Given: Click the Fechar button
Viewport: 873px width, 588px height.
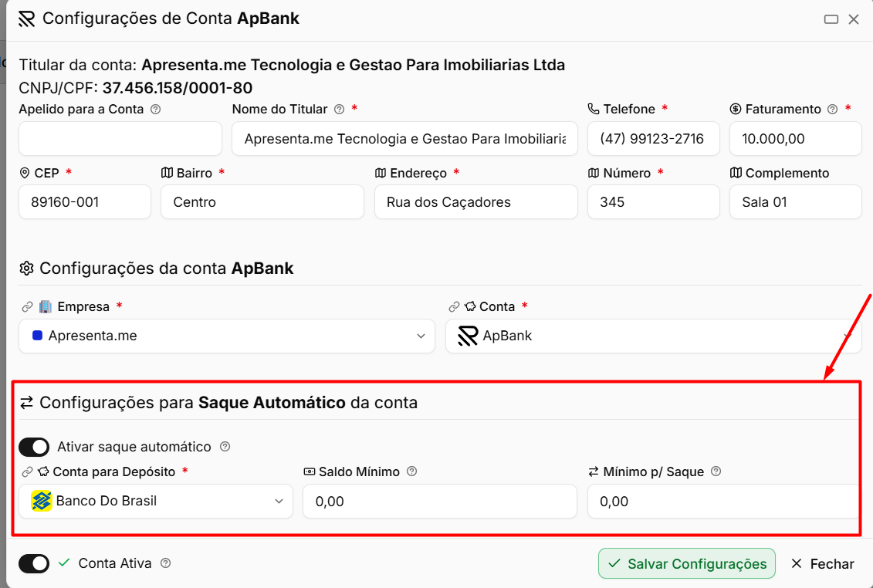Looking at the screenshot, I should 822,563.
